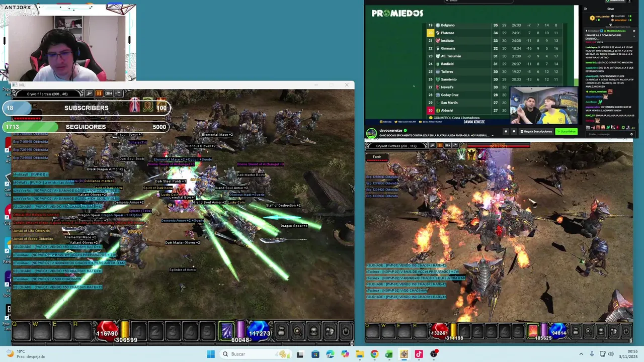Click the blue mana orb showing 117273

tap(259, 331)
